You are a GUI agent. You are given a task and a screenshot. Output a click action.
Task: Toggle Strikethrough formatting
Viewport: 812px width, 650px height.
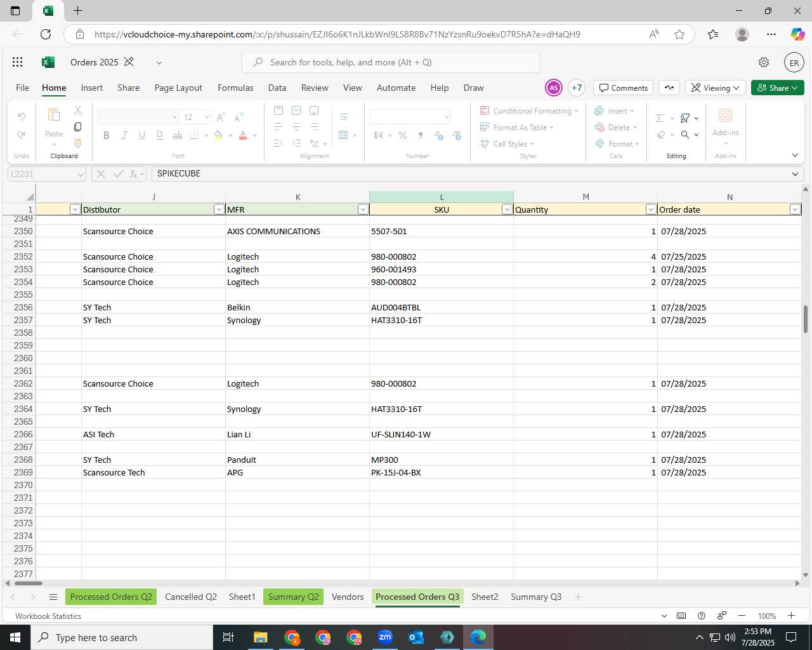pos(177,135)
